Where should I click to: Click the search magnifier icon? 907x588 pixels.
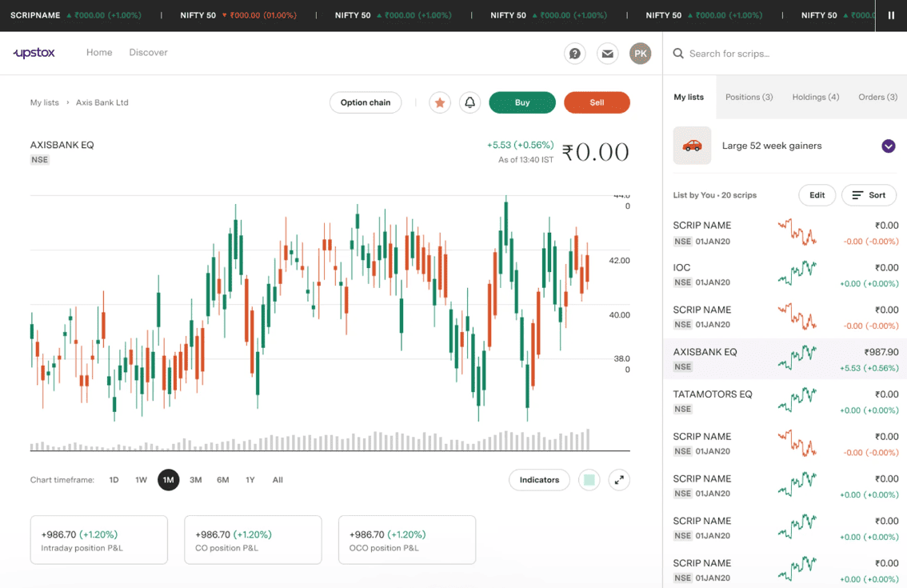tap(678, 53)
